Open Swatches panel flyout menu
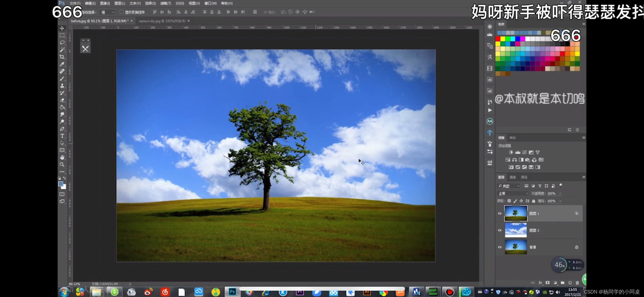The image size is (644, 297). coord(583,24)
